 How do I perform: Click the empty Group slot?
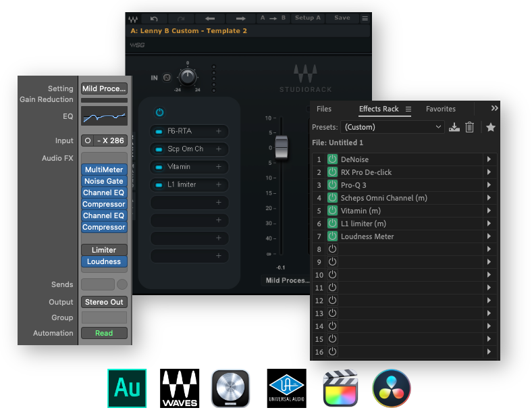tap(104, 317)
